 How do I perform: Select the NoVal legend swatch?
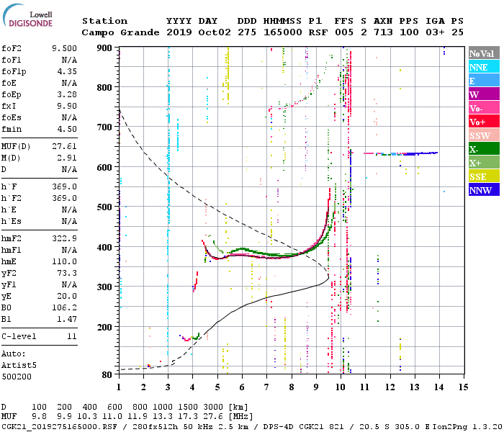(484, 53)
